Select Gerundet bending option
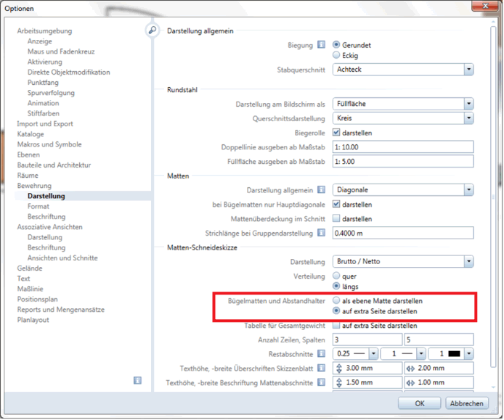Viewport: 504px width, 420px height. point(336,45)
